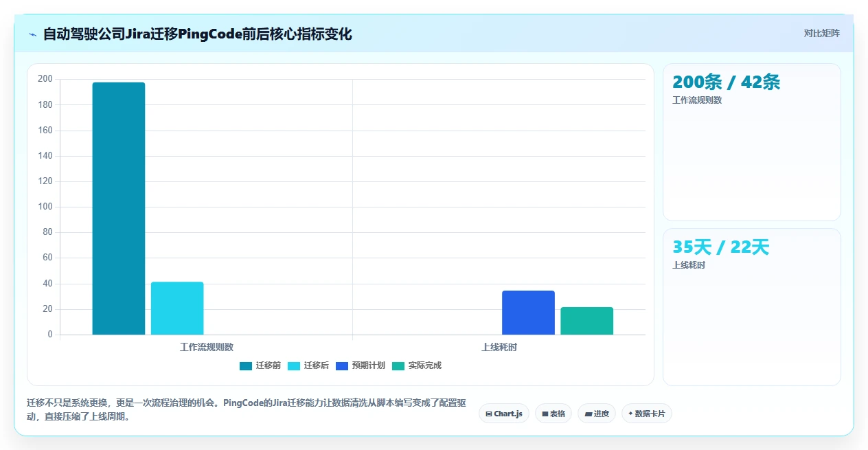Image resolution: width=868 pixels, height=450 pixels.
Task: Click the 200条 / 42条 stat value
Action: click(726, 82)
